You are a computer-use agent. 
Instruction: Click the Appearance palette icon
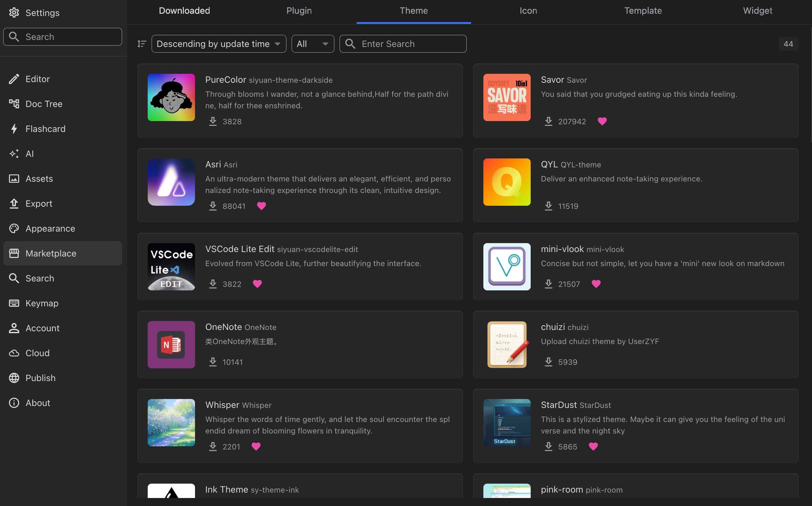pos(14,229)
